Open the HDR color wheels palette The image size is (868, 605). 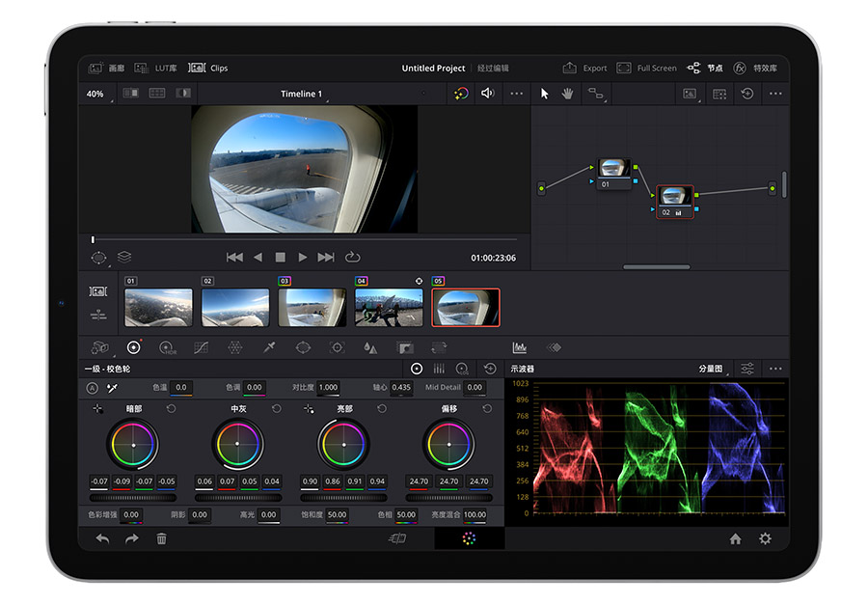coord(167,348)
